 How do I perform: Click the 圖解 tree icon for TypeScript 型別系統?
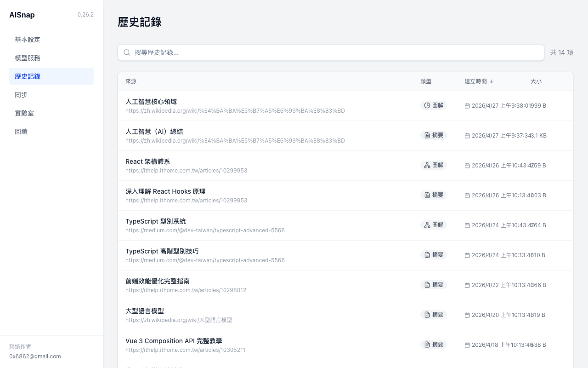[x=427, y=225]
